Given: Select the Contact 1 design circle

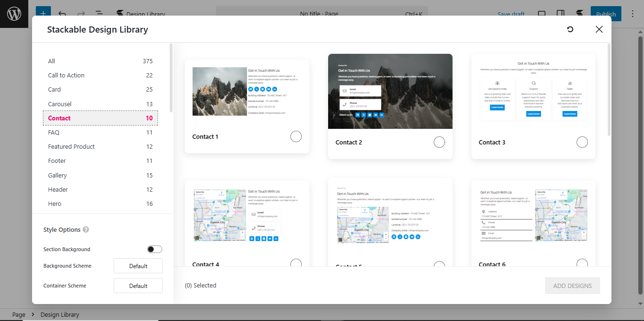Looking at the screenshot, I should (x=296, y=136).
